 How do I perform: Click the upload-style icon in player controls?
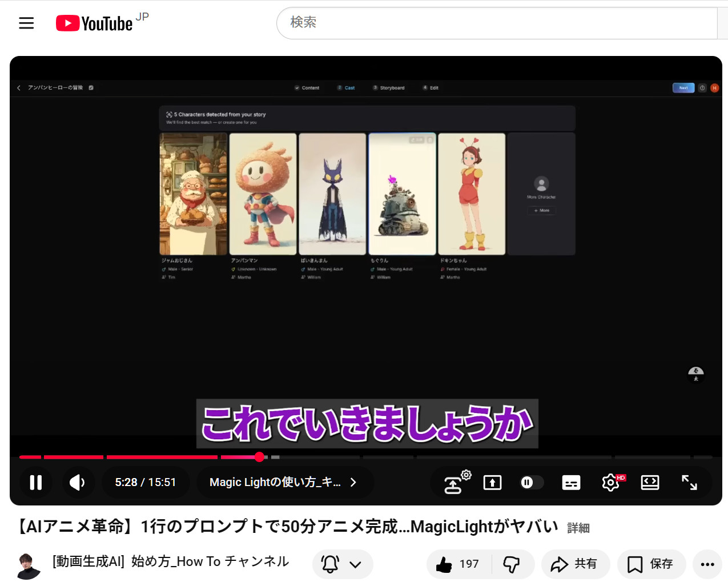click(492, 483)
